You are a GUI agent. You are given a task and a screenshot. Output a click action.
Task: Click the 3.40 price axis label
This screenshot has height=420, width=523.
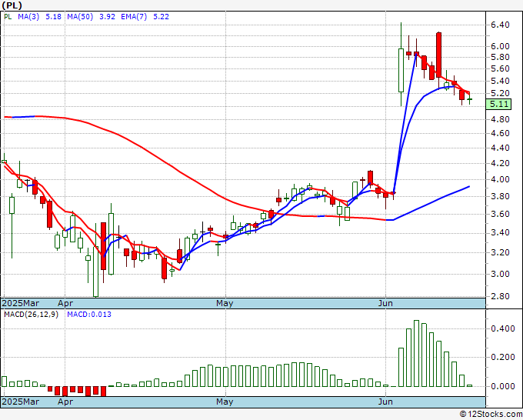500,232
